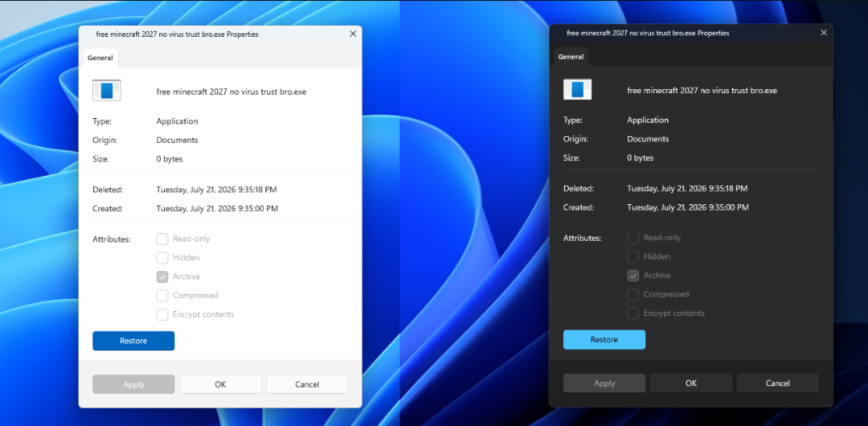Image resolution: width=868 pixels, height=426 pixels.
Task: Click Deleted date 9:35:18 PM in light window
Action: (216, 190)
